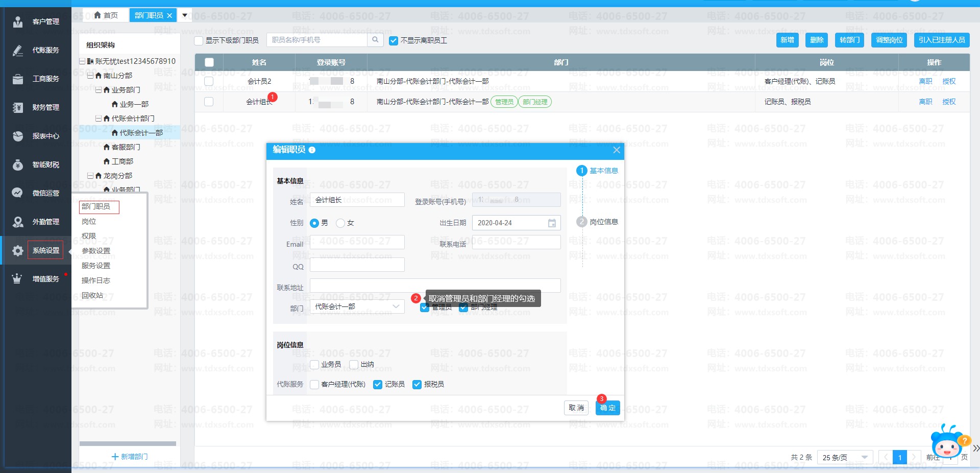Select 岗位 in the settings submenu

(89, 221)
